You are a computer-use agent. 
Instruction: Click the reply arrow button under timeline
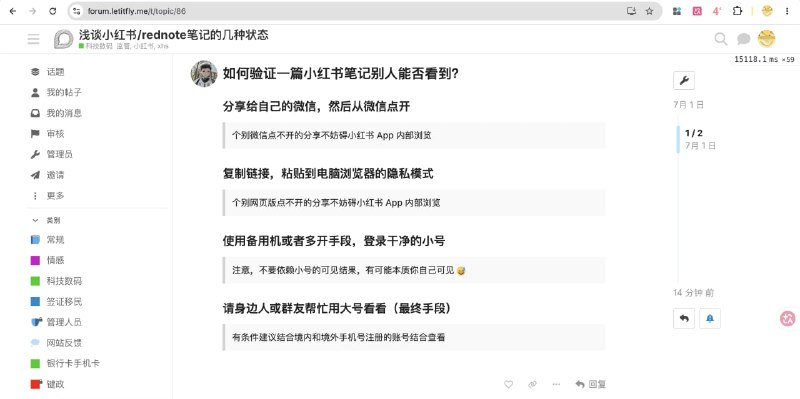point(684,318)
